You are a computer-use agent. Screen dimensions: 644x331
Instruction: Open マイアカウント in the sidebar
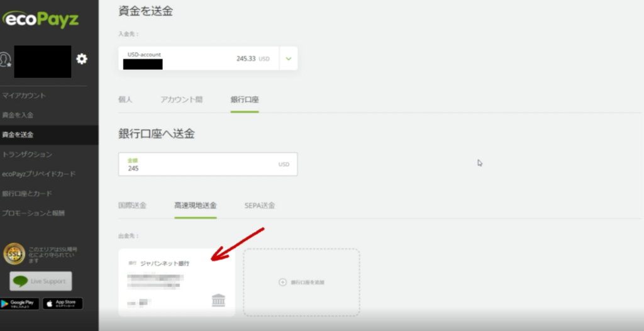tap(24, 96)
